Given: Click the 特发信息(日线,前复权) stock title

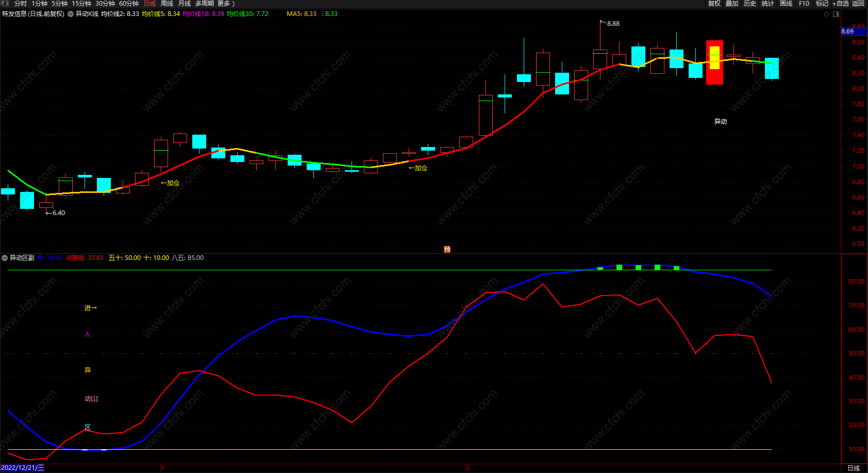Looking at the screenshot, I should [34, 14].
